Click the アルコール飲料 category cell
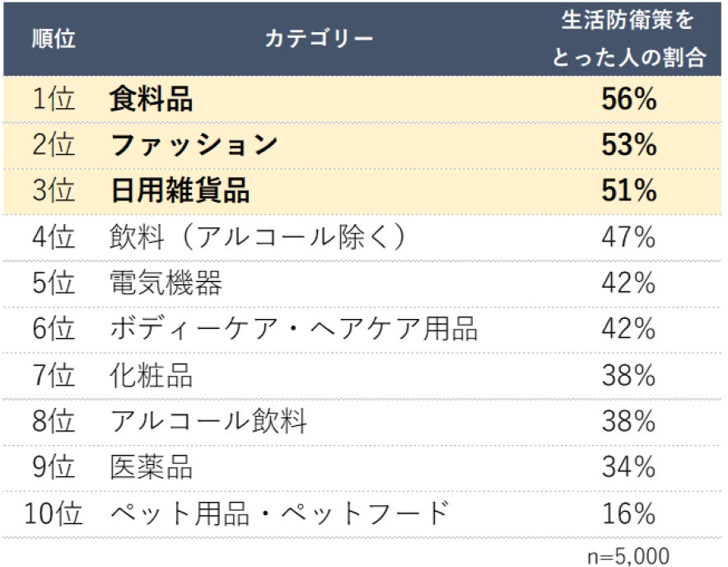Image resolution: width=728 pixels, height=567 pixels. [x=208, y=423]
